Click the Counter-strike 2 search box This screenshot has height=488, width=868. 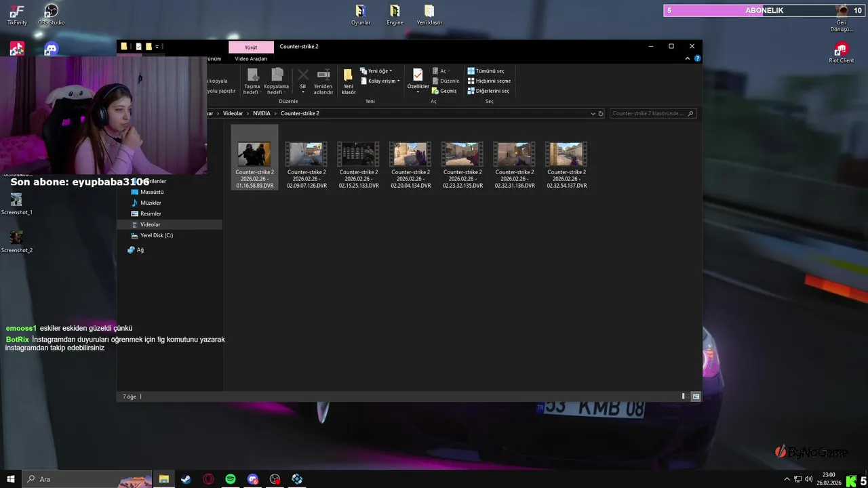(x=653, y=114)
